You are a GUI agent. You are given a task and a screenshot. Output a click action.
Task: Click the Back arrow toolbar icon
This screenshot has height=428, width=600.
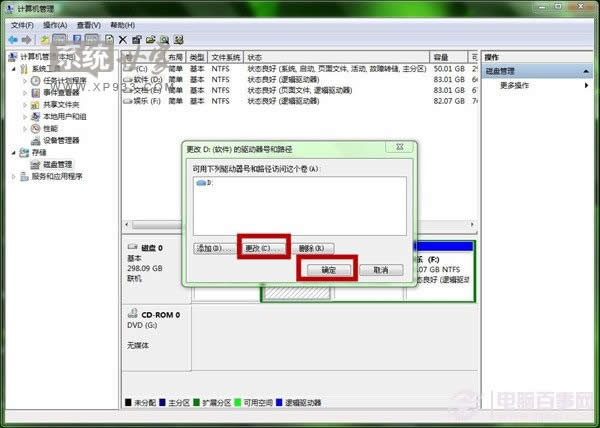pos(13,40)
